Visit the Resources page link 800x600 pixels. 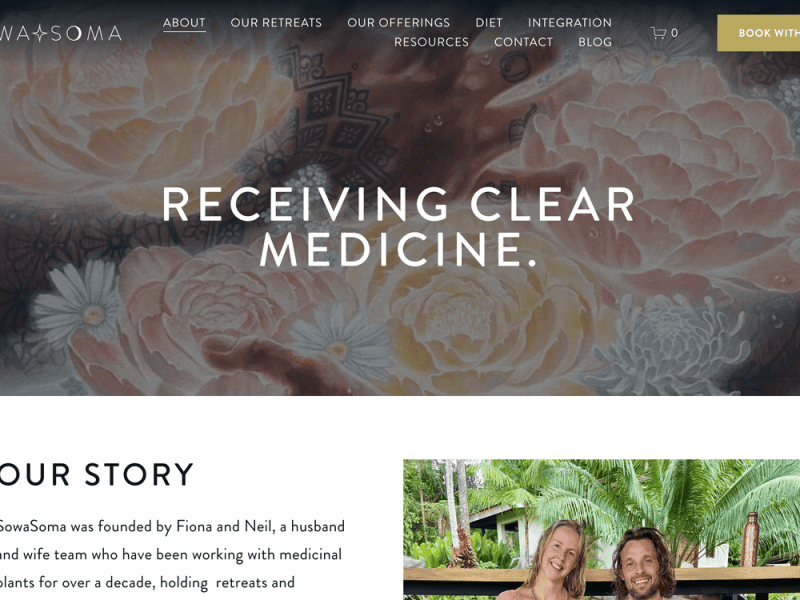click(x=431, y=42)
